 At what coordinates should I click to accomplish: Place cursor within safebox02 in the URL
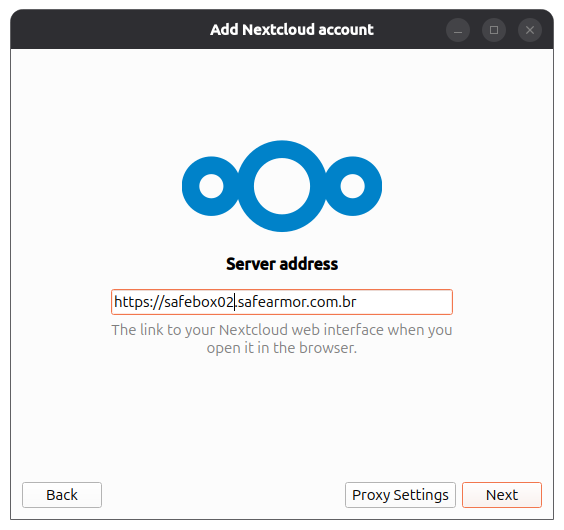[199, 302]
